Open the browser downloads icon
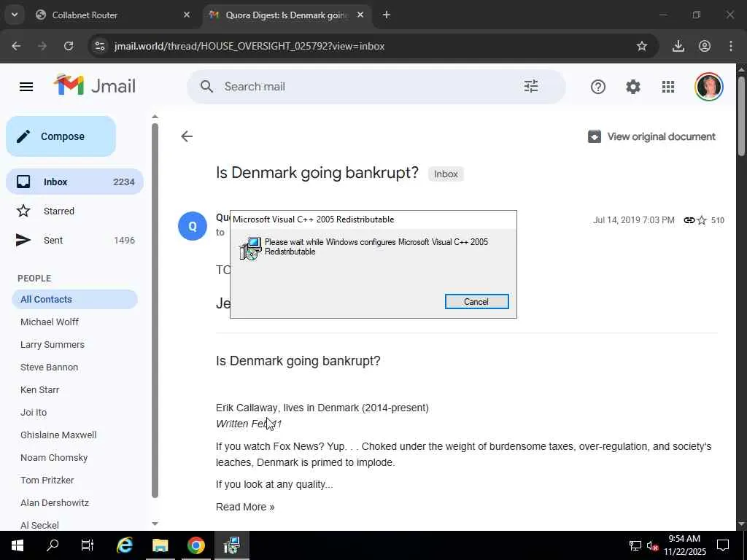The image size is (747, 560). [678, 46]
